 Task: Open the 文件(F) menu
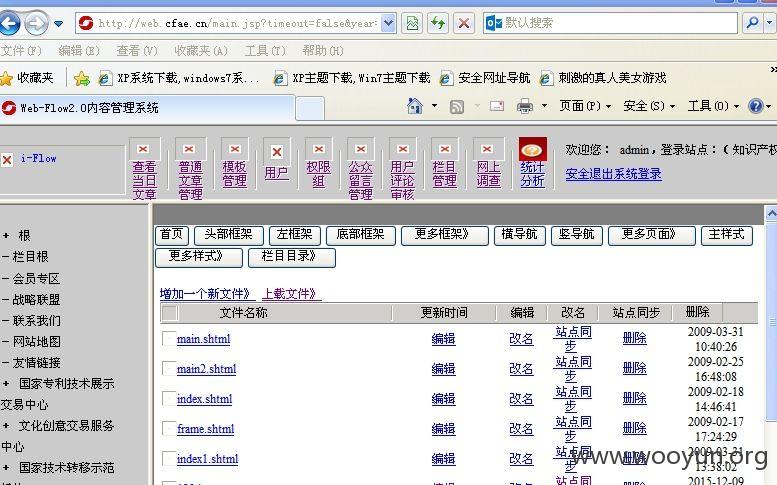(x=21, y=51)
